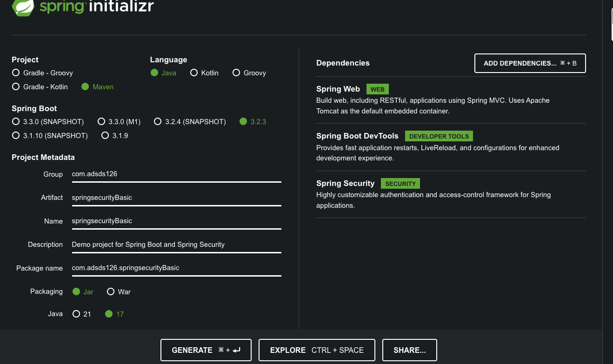Viewport: 613px width, 364px height.
Task: Click the Spring Security dependency title
Action: pos(345,184)
